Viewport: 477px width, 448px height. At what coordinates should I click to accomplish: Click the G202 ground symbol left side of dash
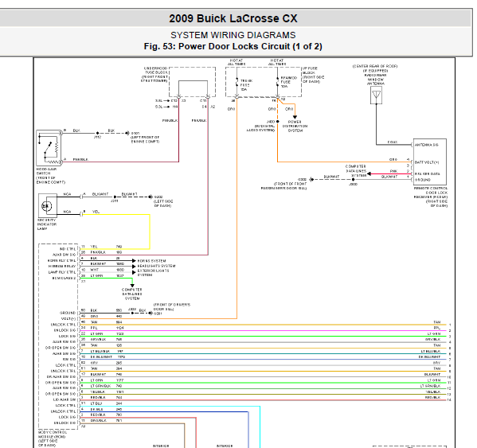[151, 197]
